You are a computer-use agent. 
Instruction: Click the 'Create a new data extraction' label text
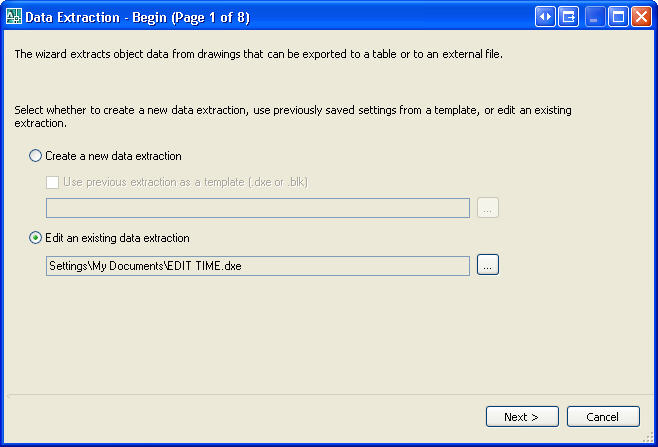pos(113,156)
